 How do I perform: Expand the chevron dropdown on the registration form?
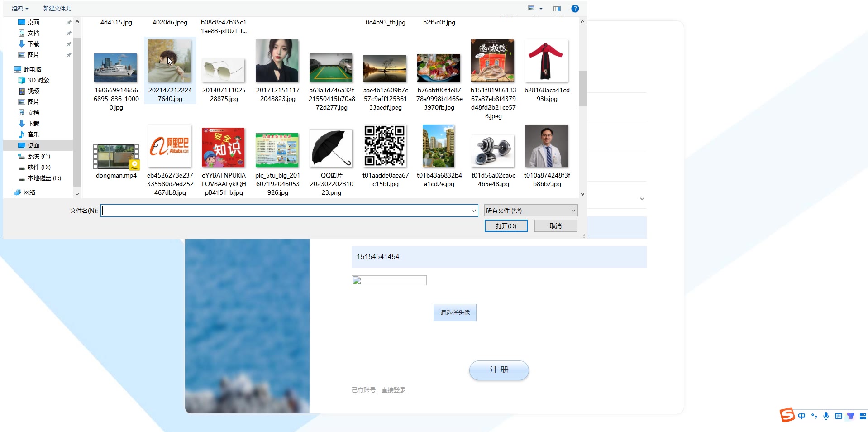(x=642, y=199)
